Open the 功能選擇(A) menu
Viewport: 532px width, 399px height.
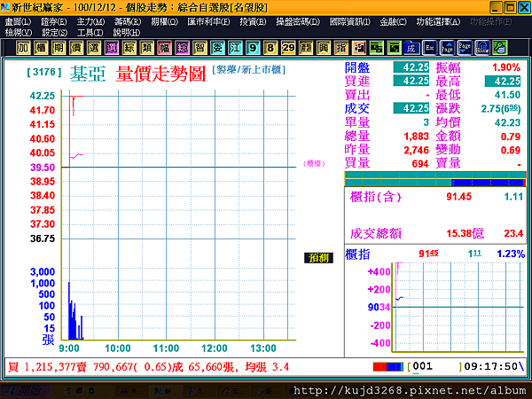pos(438,21)
